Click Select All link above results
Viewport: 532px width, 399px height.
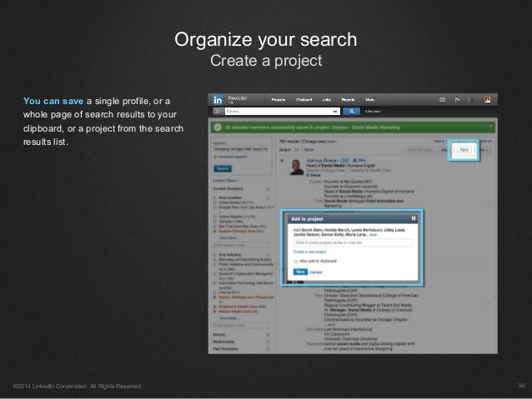(x=296, y=149)
